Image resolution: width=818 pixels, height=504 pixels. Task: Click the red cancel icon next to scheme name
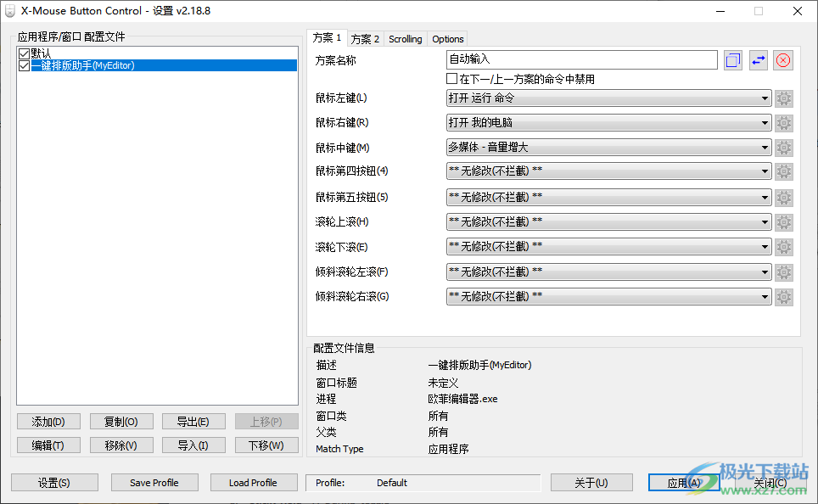(x=783, y=59)
